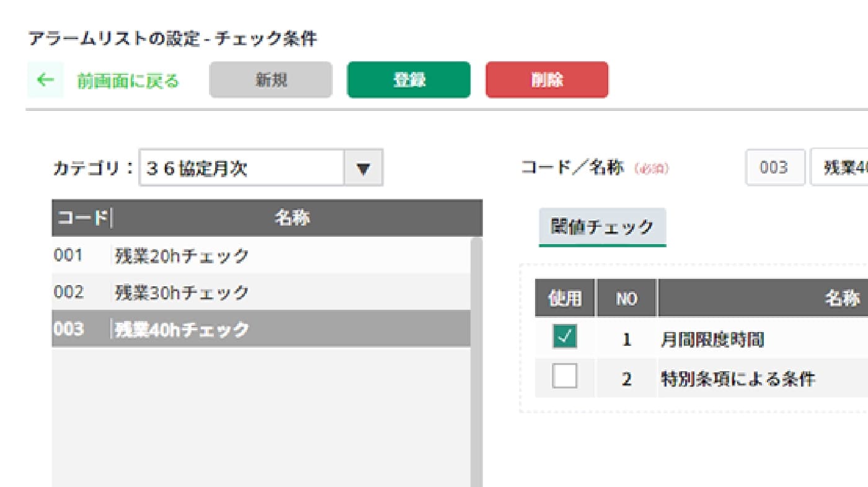Enable the 特別条項による条件 checkbox
The height and width of the screenshot is (487, 868).
point(564,376)
